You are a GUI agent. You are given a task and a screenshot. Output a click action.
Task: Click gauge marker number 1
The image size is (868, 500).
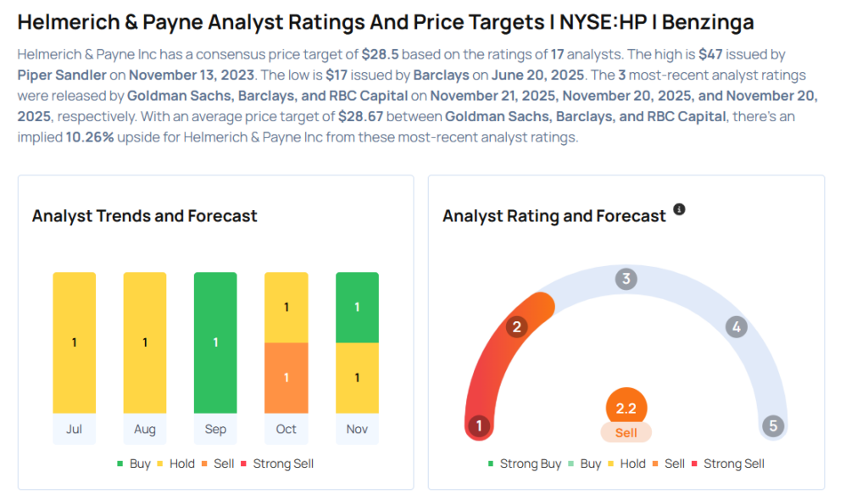pyautogui.click(x=479, y=425)
